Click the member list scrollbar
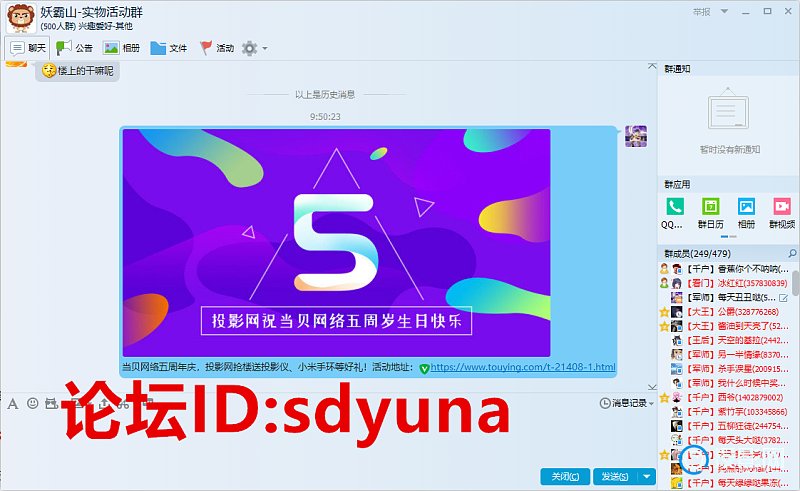 coord(796,284)
